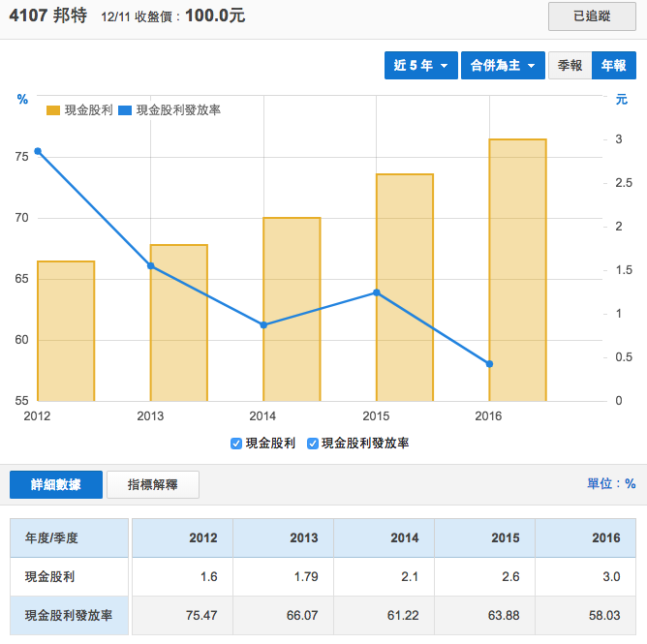The width and height of the screenshot is (647, 644).
Task: Open the 近 5 年 period dropdown
Action: [419, 65]
